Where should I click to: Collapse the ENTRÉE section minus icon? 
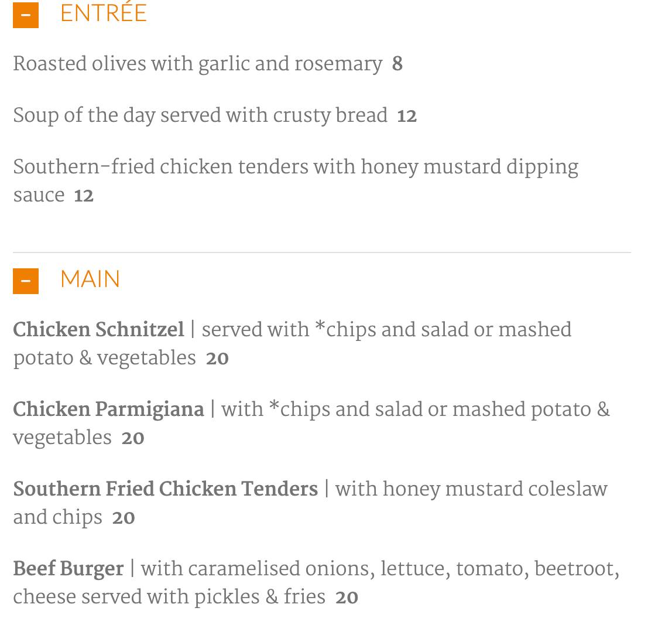click(26, 15)
